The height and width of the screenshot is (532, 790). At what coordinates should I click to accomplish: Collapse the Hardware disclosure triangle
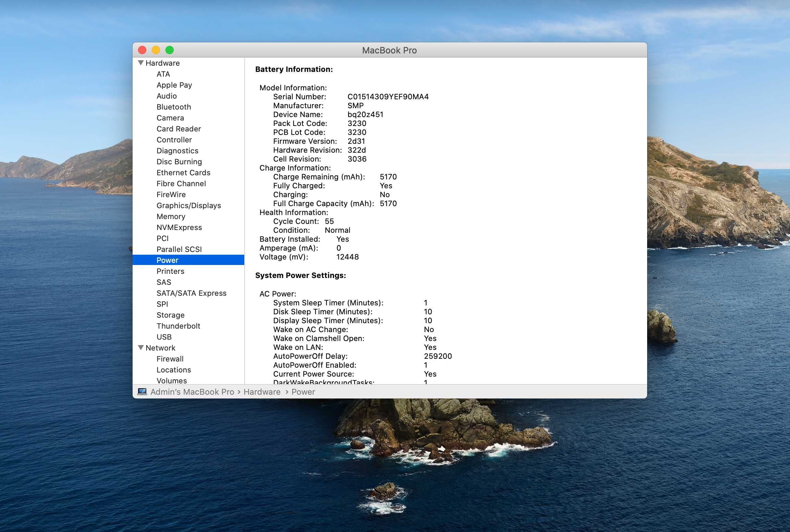(x=141, y=63)
